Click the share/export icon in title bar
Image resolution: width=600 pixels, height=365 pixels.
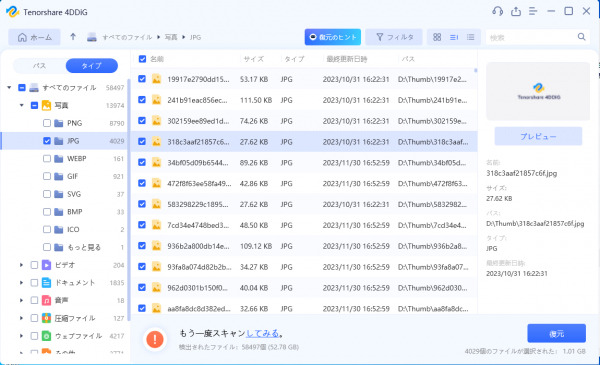(x=516, y=11)
